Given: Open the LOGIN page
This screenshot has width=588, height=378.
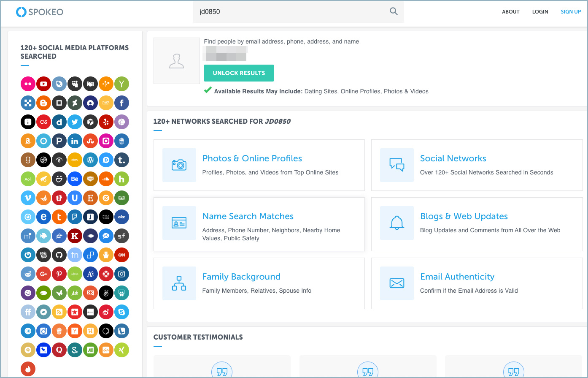Looking at the screenshot, I should coord(540,12).
